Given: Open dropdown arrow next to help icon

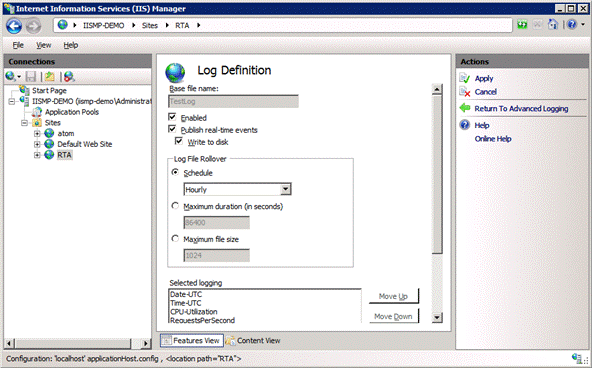Looking at the screenshot, I should click(583, 25).
